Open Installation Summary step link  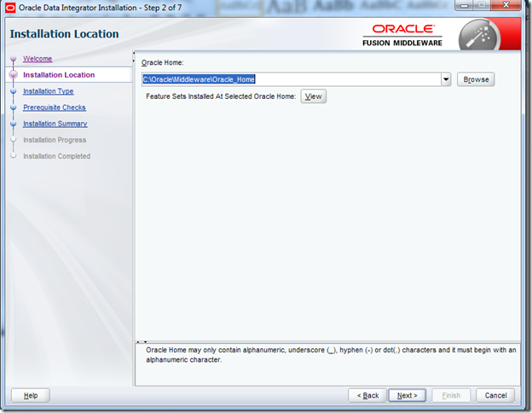click(55, 124)
